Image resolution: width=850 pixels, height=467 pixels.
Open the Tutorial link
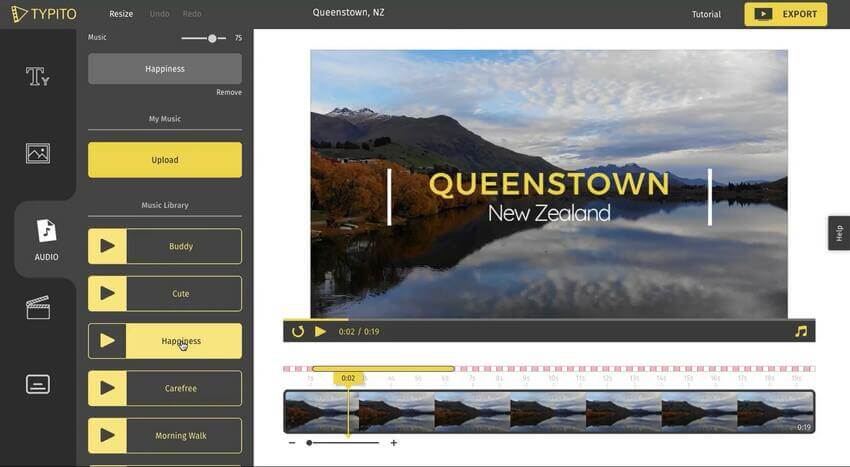706,14
